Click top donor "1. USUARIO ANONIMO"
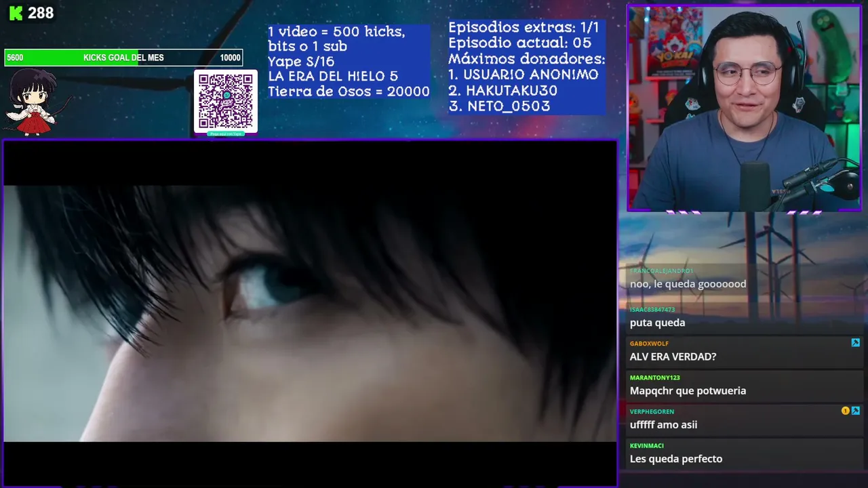Screen dimensions: 868x488 pos(524,75)
